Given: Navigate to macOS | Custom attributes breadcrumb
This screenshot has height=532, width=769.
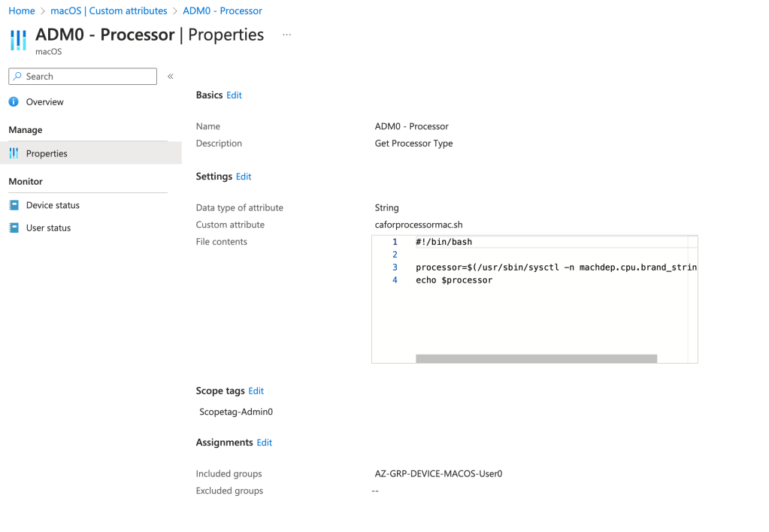Looking at the screenshot, I should click(108, 11).
